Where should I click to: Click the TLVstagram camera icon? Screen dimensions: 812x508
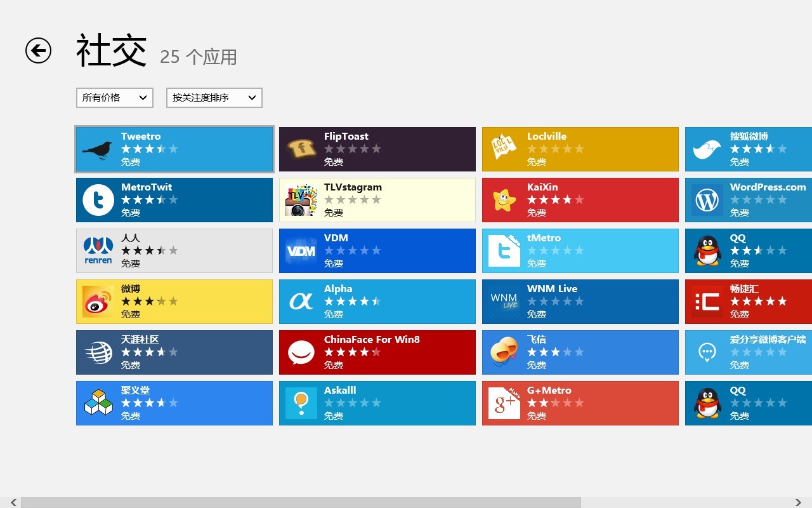(301, 200)
